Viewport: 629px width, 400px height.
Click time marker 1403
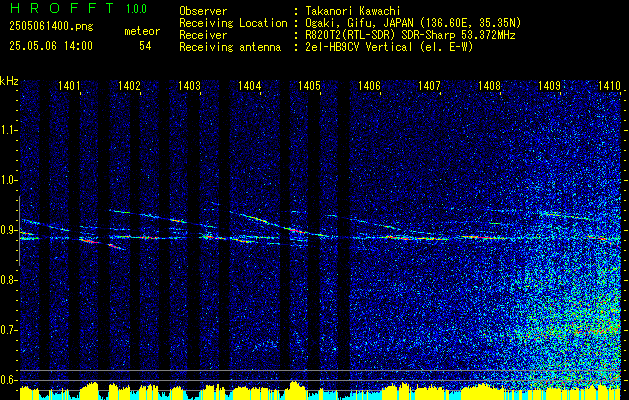coord(189,85)
